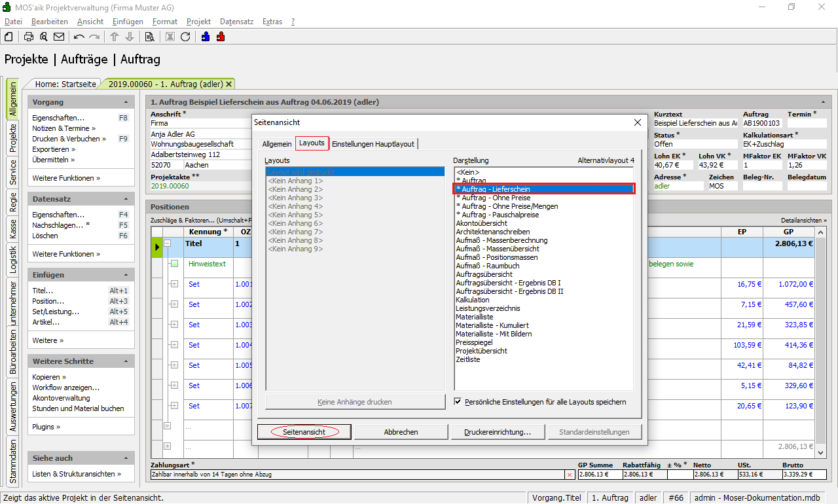Select Auftrag - Ohne Preise layout
This screenshot has height=504, width=838.
[x=493, y=198]
